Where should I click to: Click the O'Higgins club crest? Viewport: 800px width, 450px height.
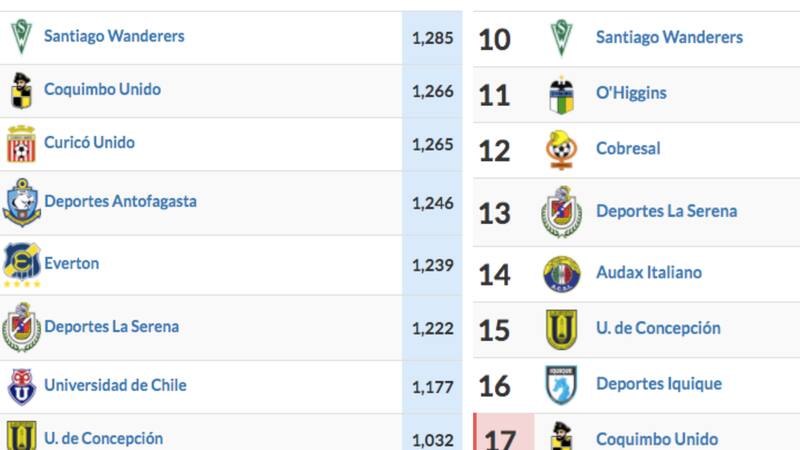point(562,95)
